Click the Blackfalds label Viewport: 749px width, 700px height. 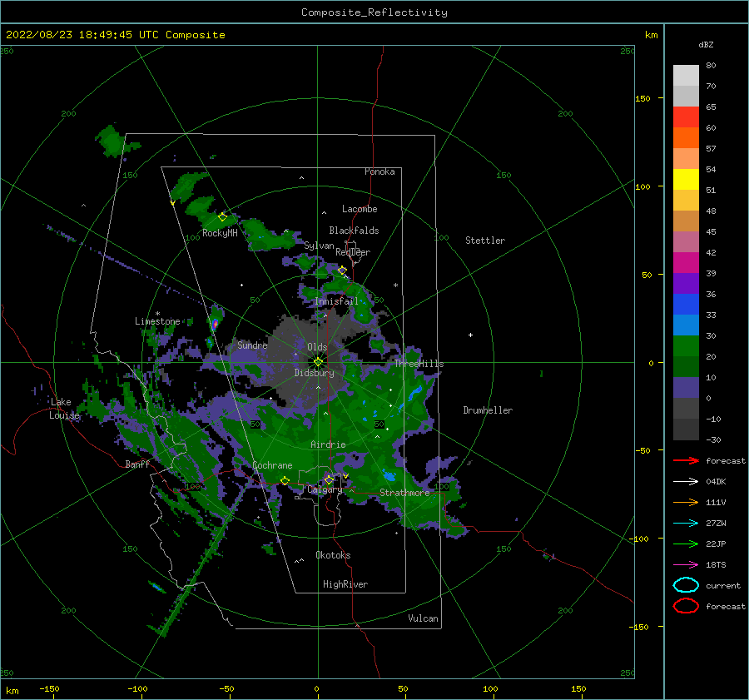(x=354, y=231)
